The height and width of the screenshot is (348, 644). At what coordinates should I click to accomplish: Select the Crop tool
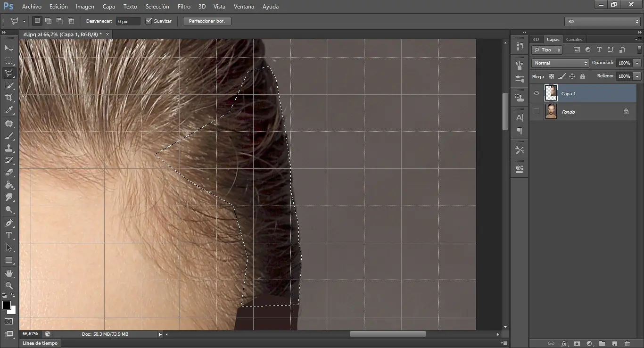(9, 98)
